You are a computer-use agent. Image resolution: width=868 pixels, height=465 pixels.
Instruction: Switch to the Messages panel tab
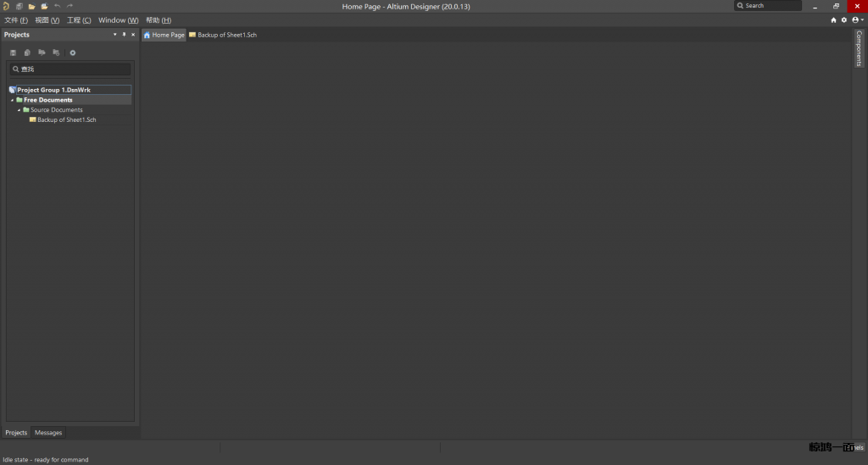[x=48, y=432]
